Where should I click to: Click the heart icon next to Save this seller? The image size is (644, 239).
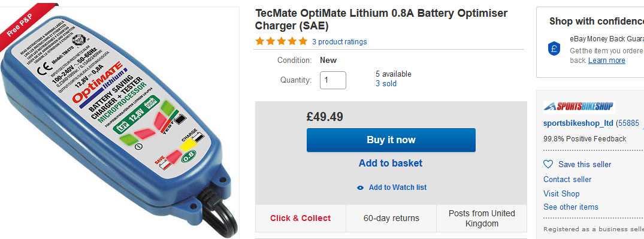548,164
